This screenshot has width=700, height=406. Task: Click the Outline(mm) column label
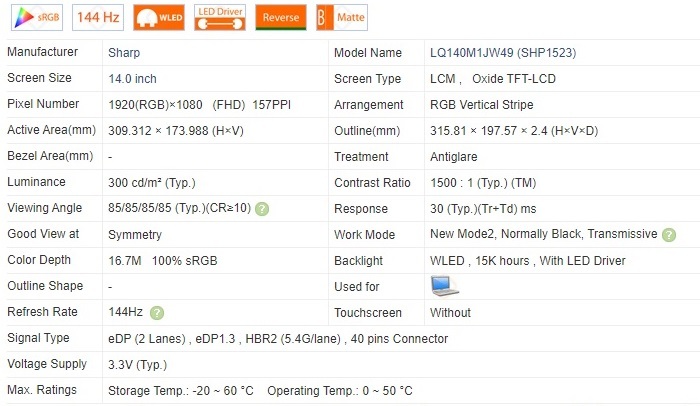[367, 131]
